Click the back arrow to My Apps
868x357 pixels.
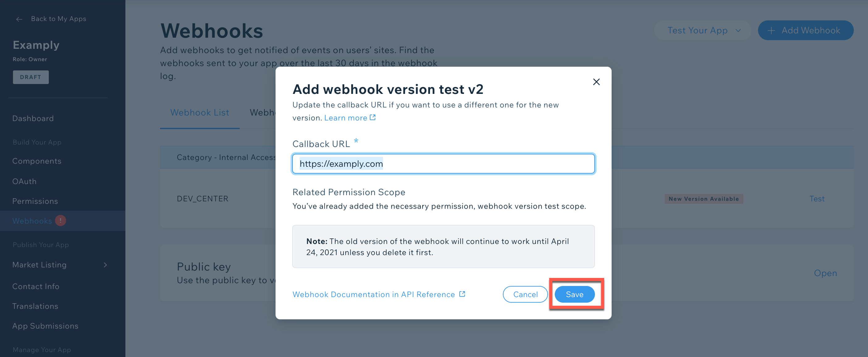19,19
